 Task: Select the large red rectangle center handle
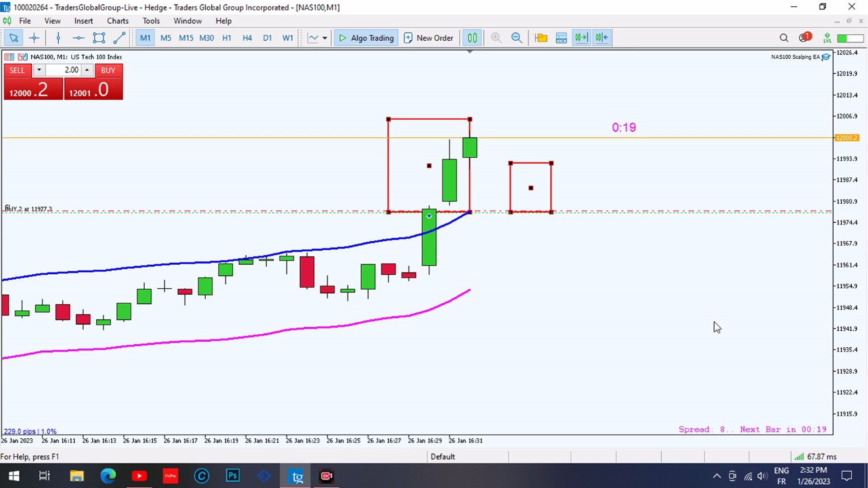click(x=429, y=166)
